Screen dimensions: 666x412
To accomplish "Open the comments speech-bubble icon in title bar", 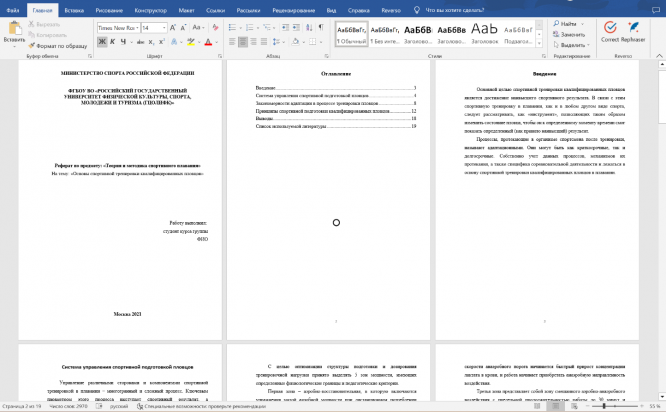I will [x=656, y=10].
